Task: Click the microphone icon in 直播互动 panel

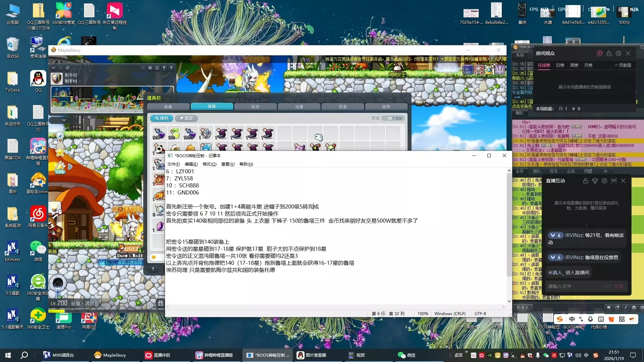Action: (595, 181)
